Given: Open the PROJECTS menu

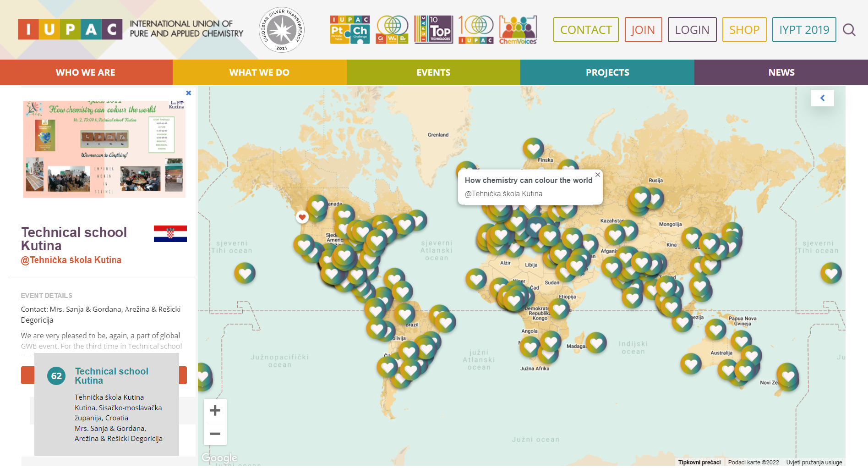Looking at the screenshot, I should coord(607,72).
